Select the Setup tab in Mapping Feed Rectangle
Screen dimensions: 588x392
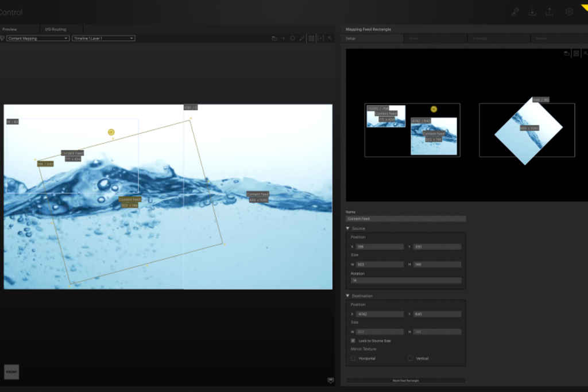pyautogui.click(x=372, y=38)
